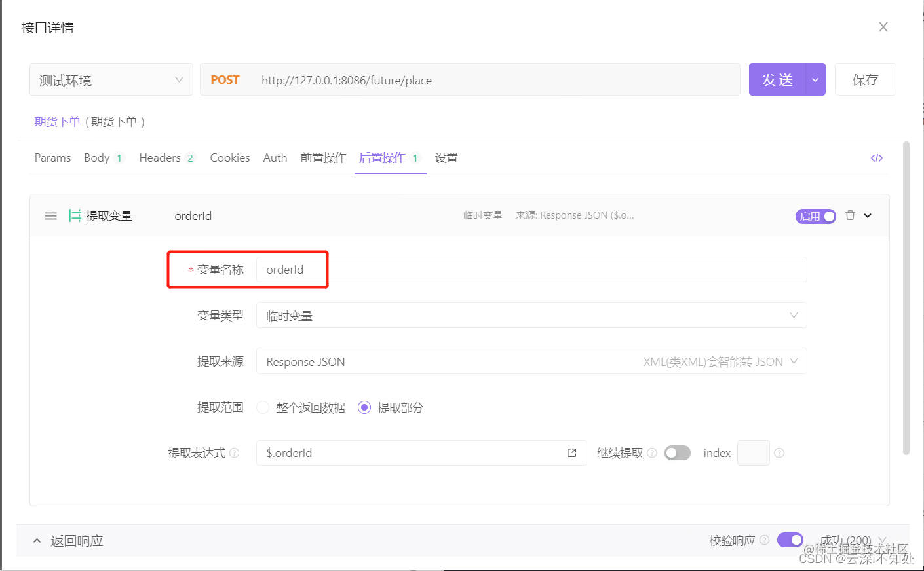Click the 发送 send button
Image resolution: width=924 pixels, height=571 pixels.
(777, 80)
